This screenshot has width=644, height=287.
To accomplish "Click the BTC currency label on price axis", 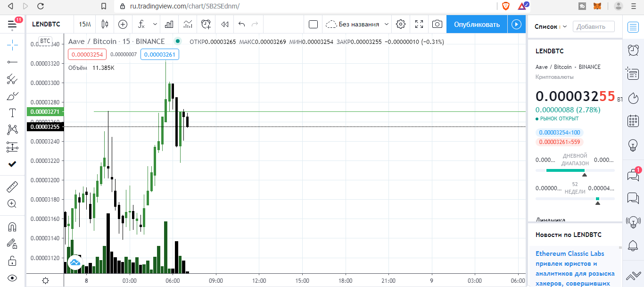I will pyautogui.click(x=45, y=41).
